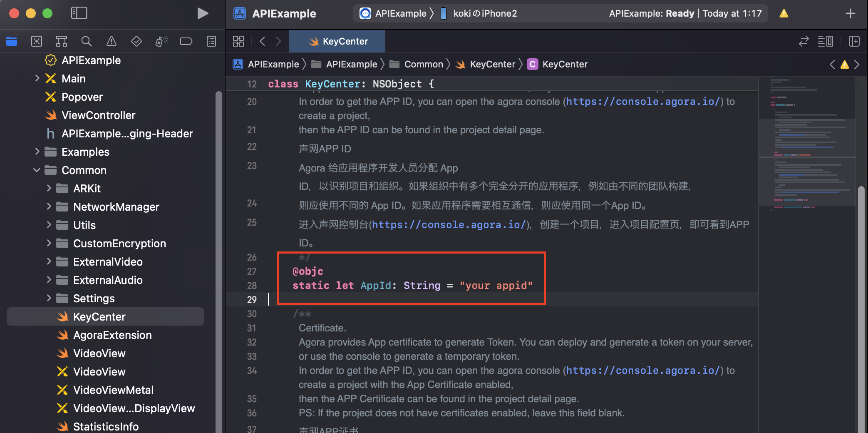Expand the Examples folder
This screenshot has height=433, width=868.
click(x=37, y=152)
